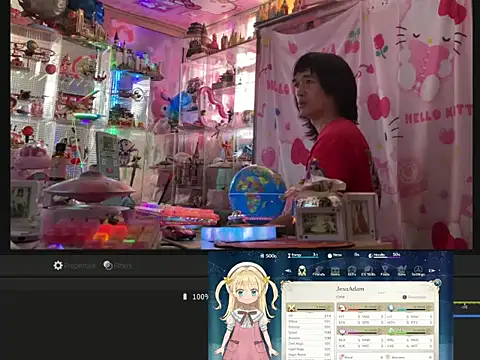Click the battery percentage indicator
This screenshot has width=480, height=360.
click(x=196, y=297)
